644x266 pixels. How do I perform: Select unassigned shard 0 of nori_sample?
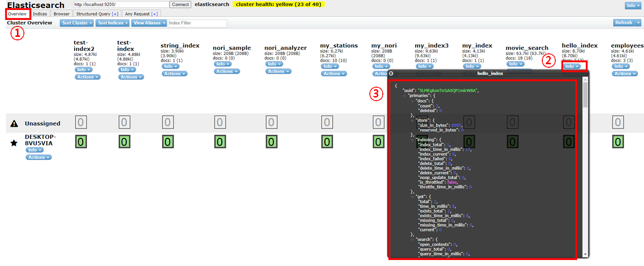coord(220,122)
